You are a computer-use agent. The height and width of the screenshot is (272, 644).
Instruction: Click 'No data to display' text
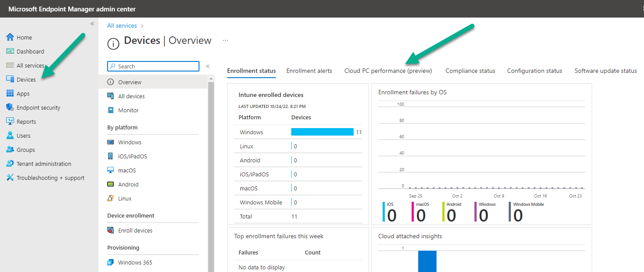262,267
